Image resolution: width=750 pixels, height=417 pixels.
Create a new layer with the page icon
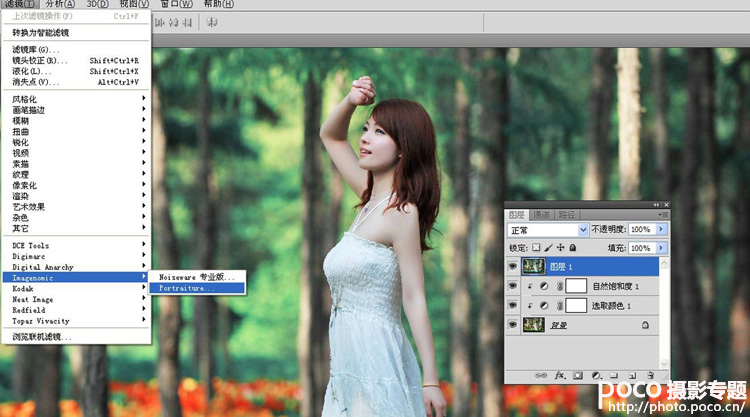(x=632, y=376)
